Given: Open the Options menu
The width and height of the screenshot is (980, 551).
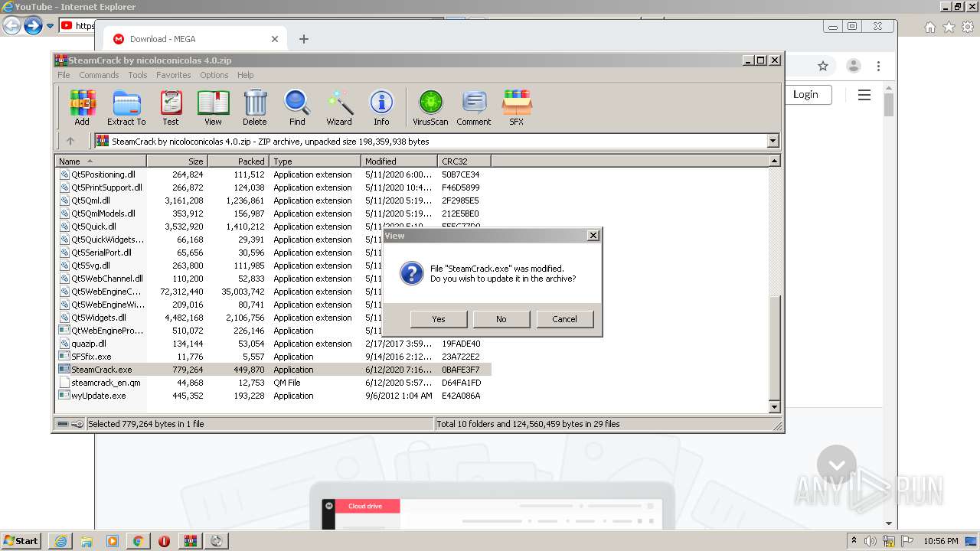Looking at the screenshot, I should tap(214, 75).
